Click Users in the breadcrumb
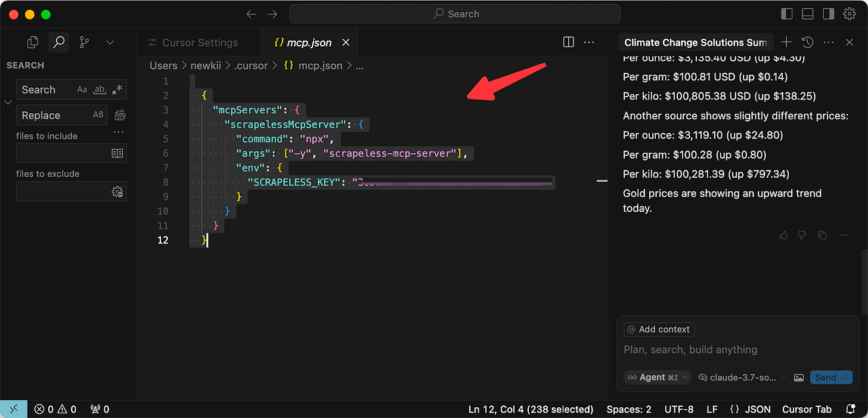Image resolution: width=868 pixels, height=418 pixels. [163, 66]
